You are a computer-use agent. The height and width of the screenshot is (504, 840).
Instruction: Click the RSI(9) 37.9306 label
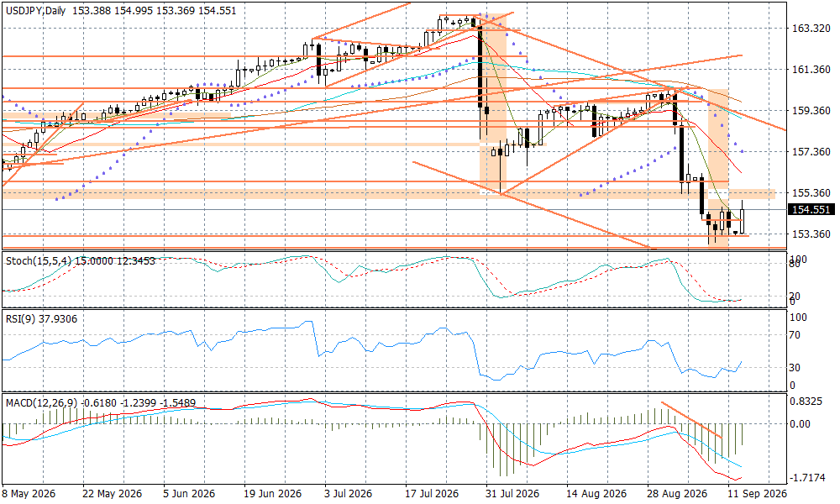tap(42, 319)
